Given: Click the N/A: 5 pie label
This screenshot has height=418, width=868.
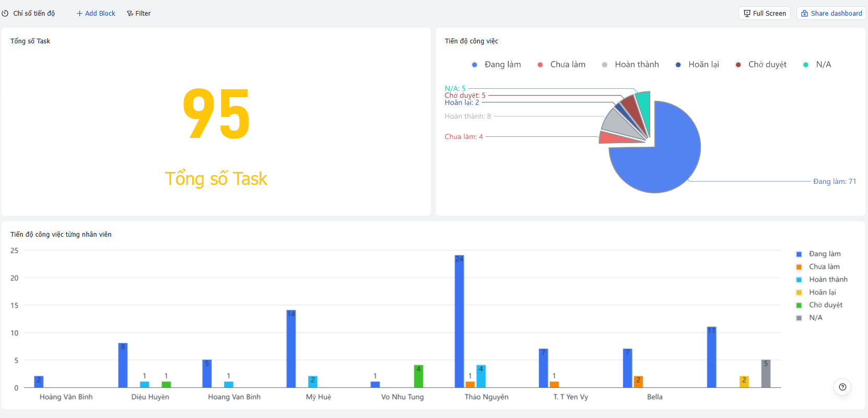Looking at the screenshot, I should pyautogui.click(x=455, y=89).
